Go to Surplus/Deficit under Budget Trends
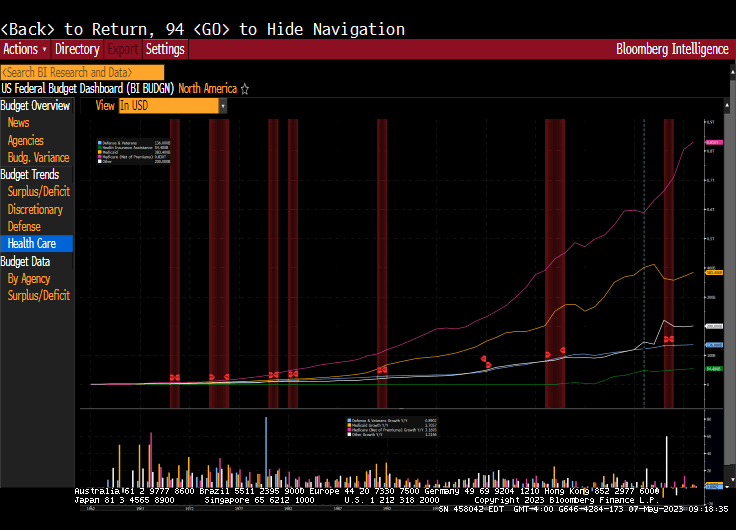 (38, 192)
